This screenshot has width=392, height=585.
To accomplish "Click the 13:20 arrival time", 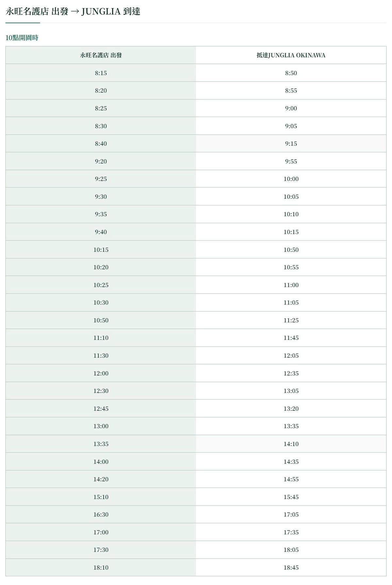I will click(x=291, y=408).
